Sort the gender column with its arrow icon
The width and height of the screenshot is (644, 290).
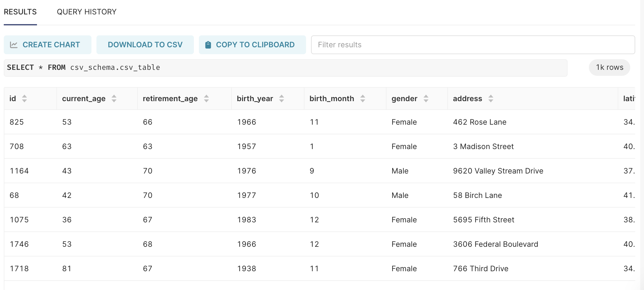point(426,98)
